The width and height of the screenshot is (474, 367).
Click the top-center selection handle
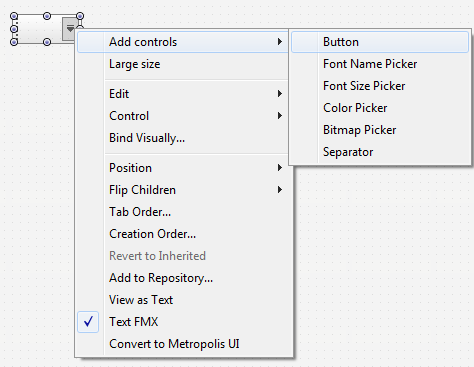tap(47, 16)
